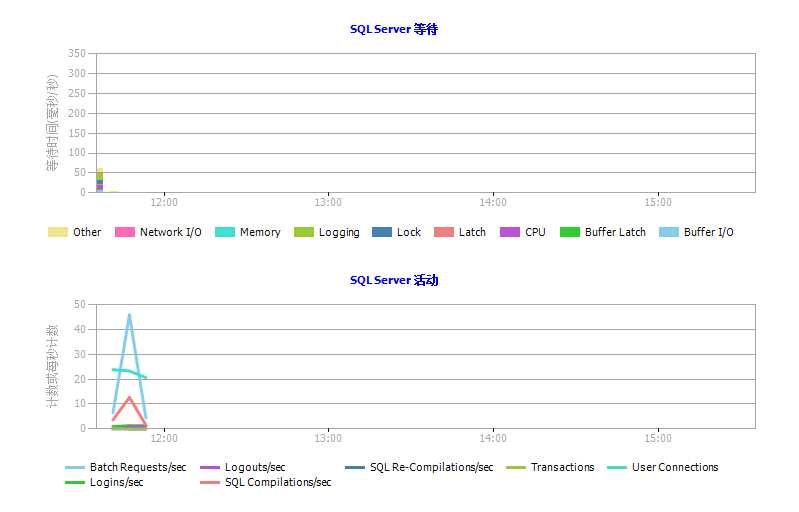Click the Buffer I/O legend label
Image resolution: width=799 pixels, height=512 pixels.
pos(709,232)
